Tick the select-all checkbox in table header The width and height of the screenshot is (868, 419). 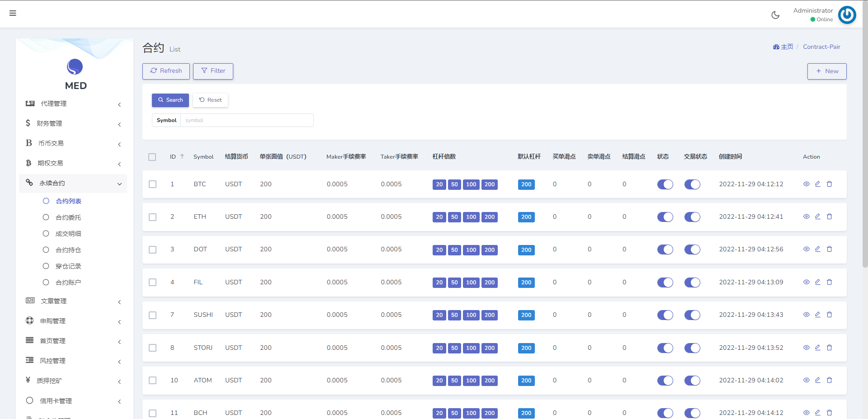pyautogui.click(x=152, y=157)
